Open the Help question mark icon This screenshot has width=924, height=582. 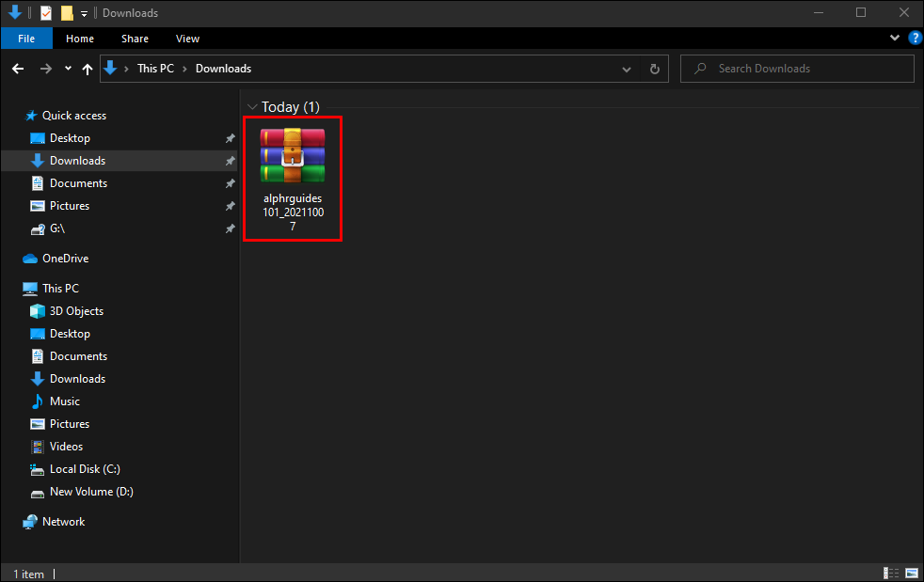(914, 39)
